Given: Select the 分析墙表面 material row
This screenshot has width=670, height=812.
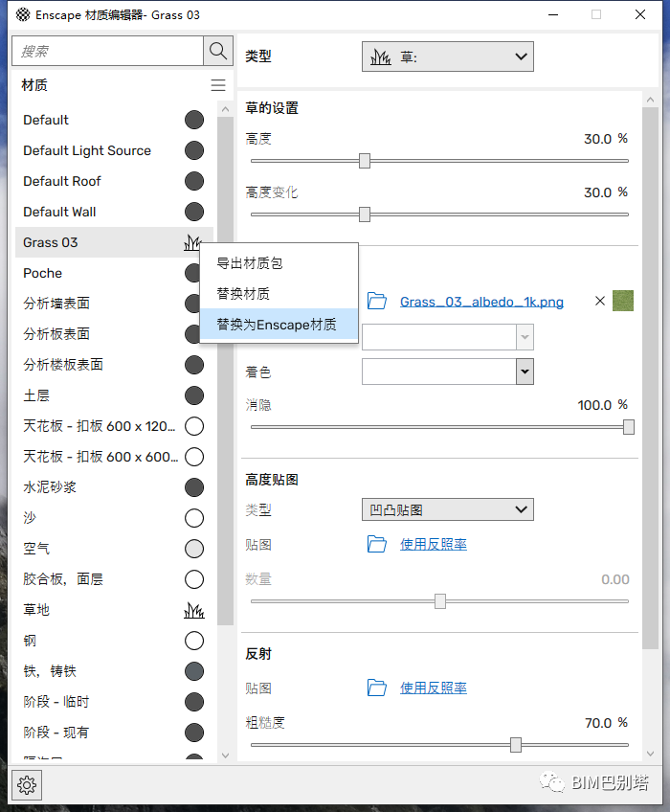Looking at the screenshot, I should [x=108, y=304].
